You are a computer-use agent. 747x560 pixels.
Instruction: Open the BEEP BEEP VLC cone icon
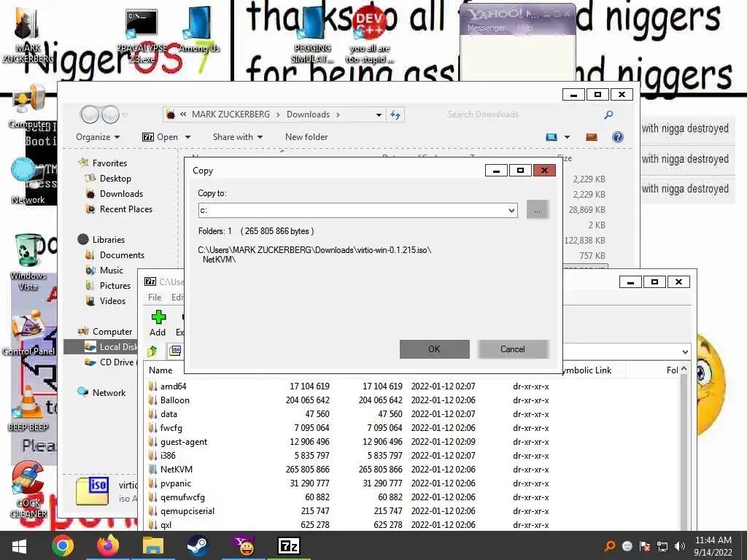pyautogui.click(x=28, y=408)
